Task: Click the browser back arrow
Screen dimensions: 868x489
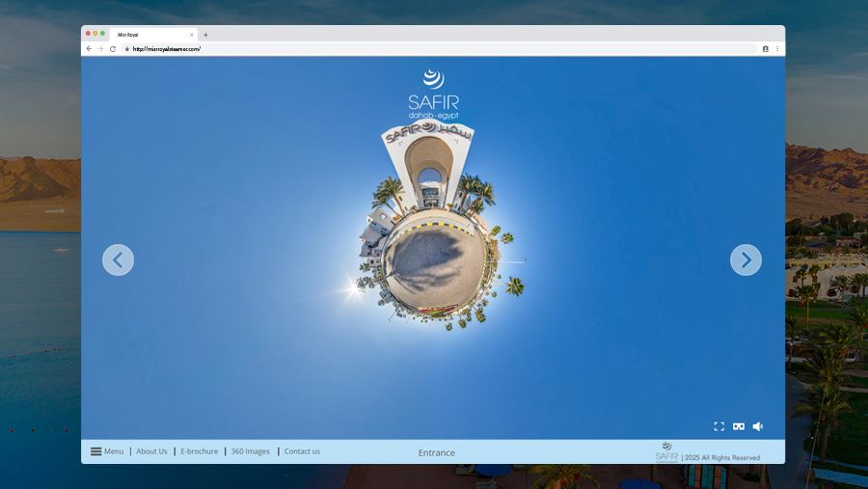Action: 89,49
